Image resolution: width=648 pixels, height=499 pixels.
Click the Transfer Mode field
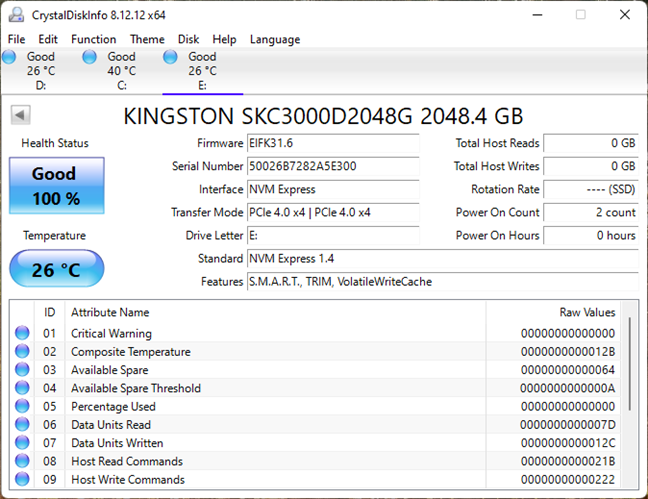pos(333,212)
